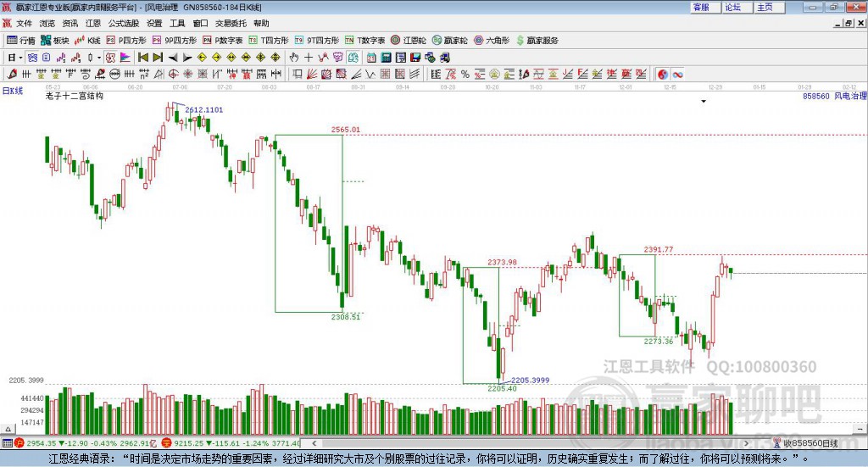Click the 沪 index badge in status bar
868x467 pixels.
tap(19, 443)
